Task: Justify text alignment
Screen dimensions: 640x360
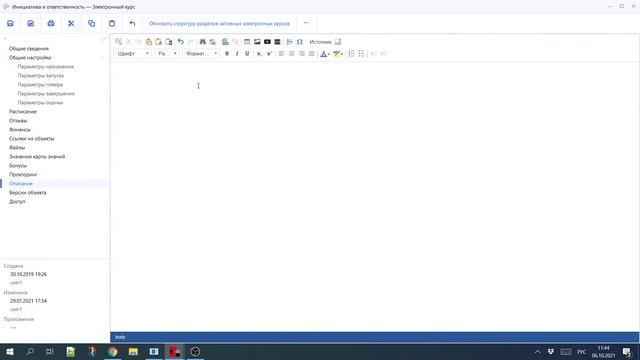Action: (x=311, y=53)
